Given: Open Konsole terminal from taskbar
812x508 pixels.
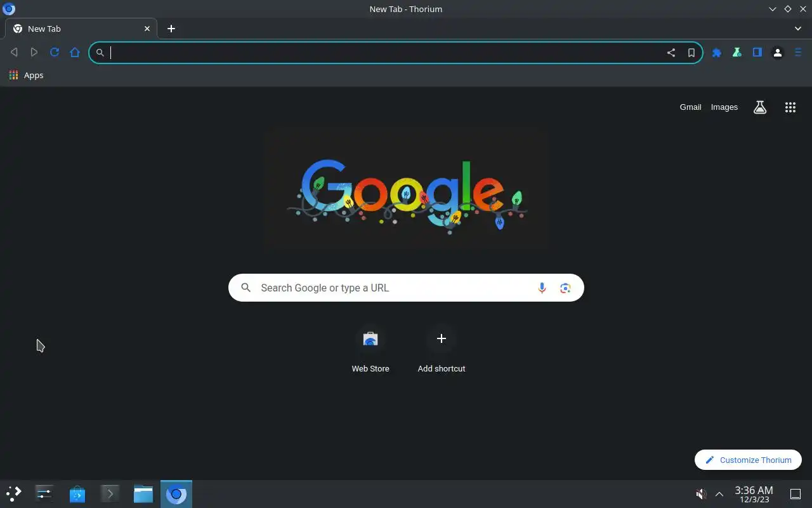Looking at the screenshot, I should 110,493.
